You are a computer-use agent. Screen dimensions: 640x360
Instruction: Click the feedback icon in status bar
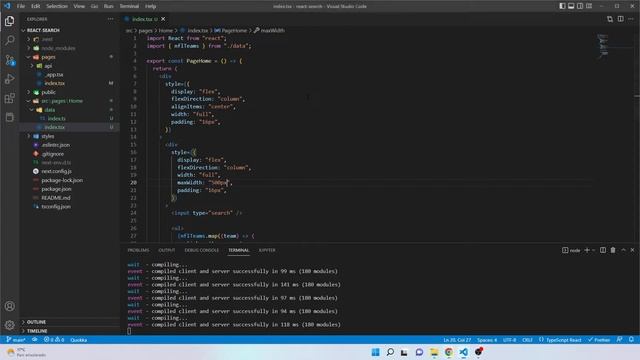[620, 340]
